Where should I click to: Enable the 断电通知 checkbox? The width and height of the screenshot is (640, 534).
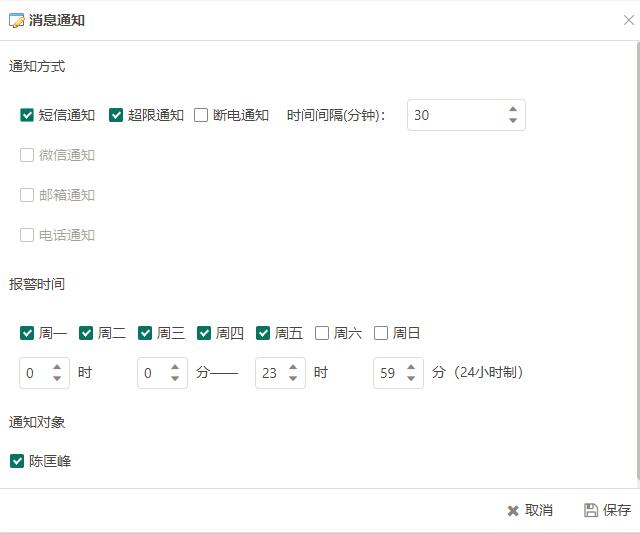[201, 115]
